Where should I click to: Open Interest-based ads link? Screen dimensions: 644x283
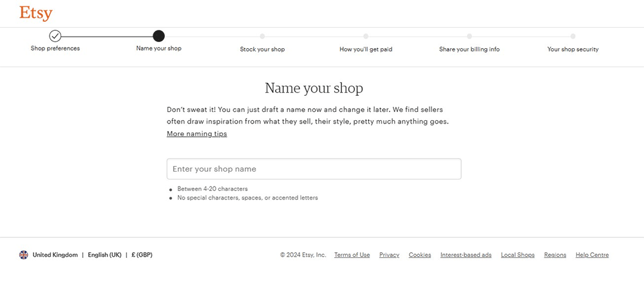pos(466,255)
